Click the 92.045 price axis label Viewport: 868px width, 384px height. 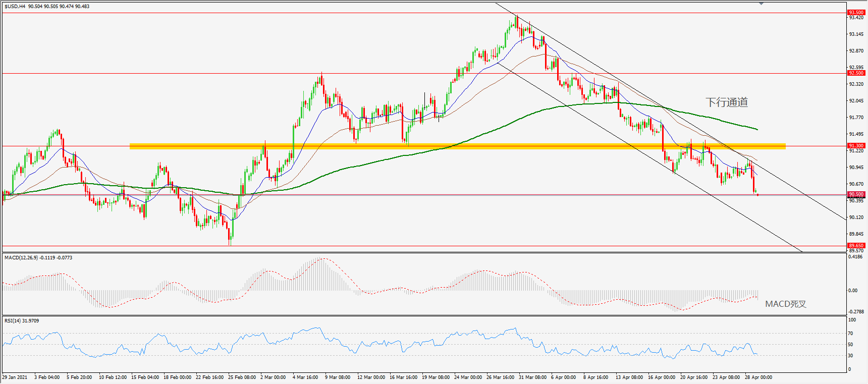point(856,101)
